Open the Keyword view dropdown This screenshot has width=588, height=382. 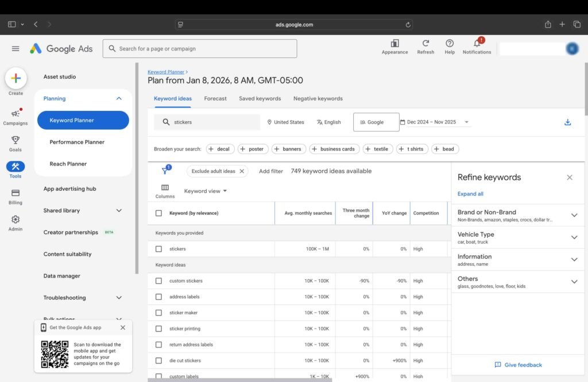point(205,191)
